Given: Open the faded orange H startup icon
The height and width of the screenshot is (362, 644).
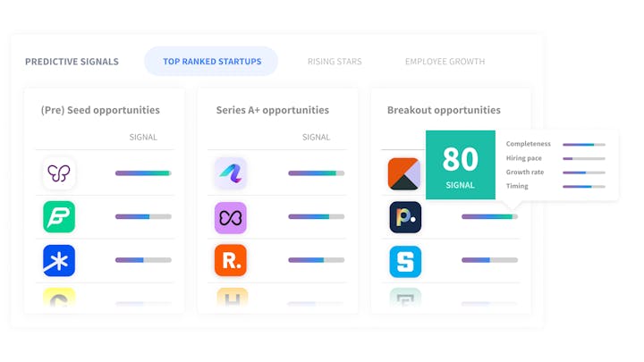Looking at the screenshot, I should pyautogui.click(x=232, y=298).
